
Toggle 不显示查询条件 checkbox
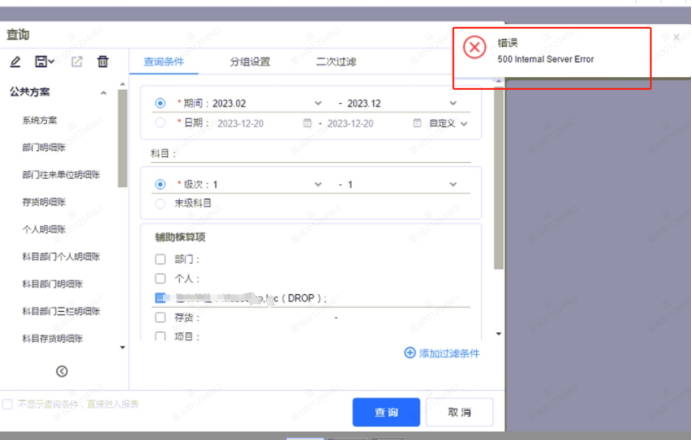click(x=8, y=404)
